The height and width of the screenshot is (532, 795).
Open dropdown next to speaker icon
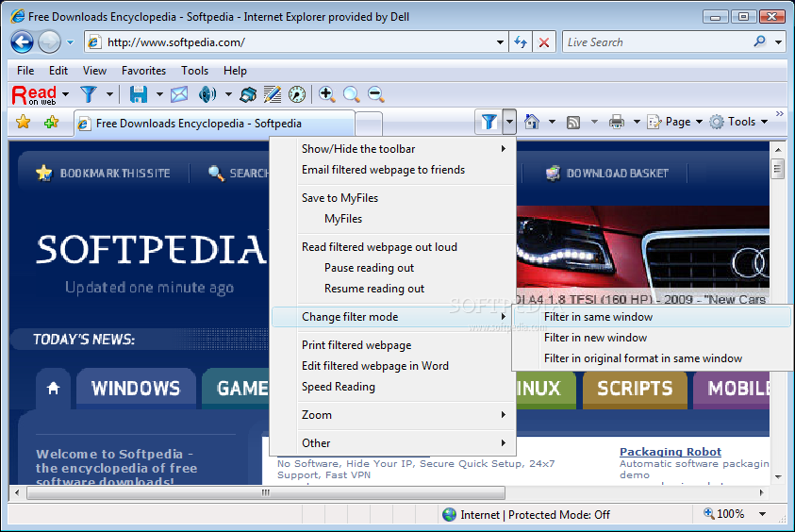click(228, 94)
